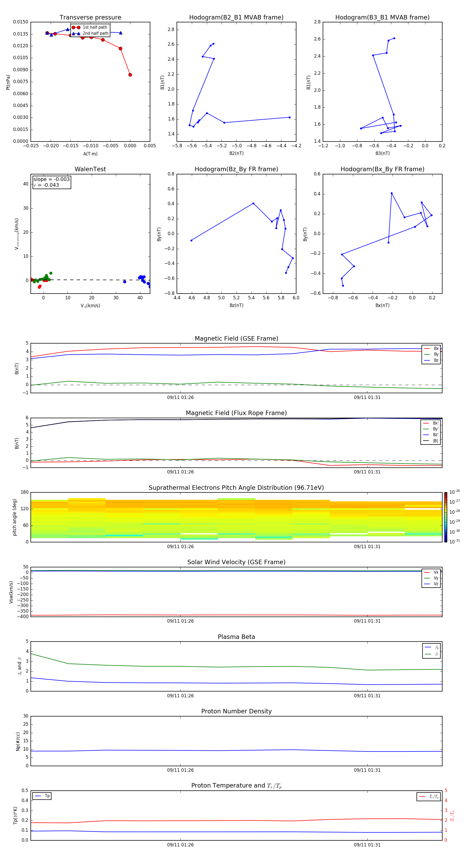
Task: Click the "Bx(nT)" x-axis label
Action: pyautogui.click(x=382, y=305)
